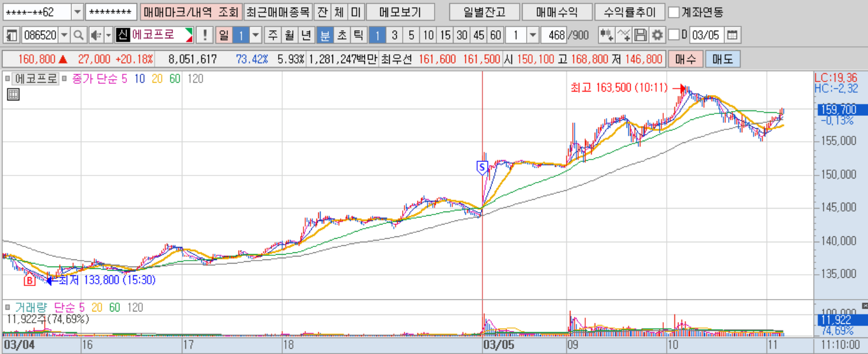Click the B buy marker on chart
868x354 pixels.
30,281
